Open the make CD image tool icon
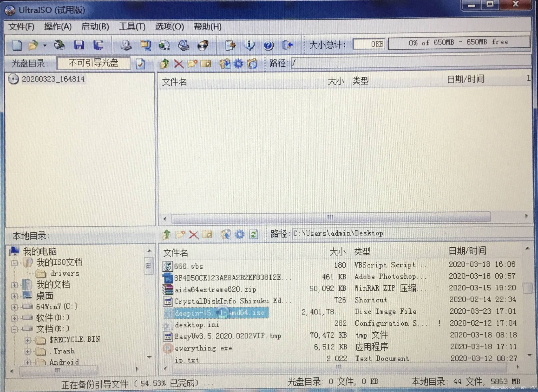 [x=126, y=45]
